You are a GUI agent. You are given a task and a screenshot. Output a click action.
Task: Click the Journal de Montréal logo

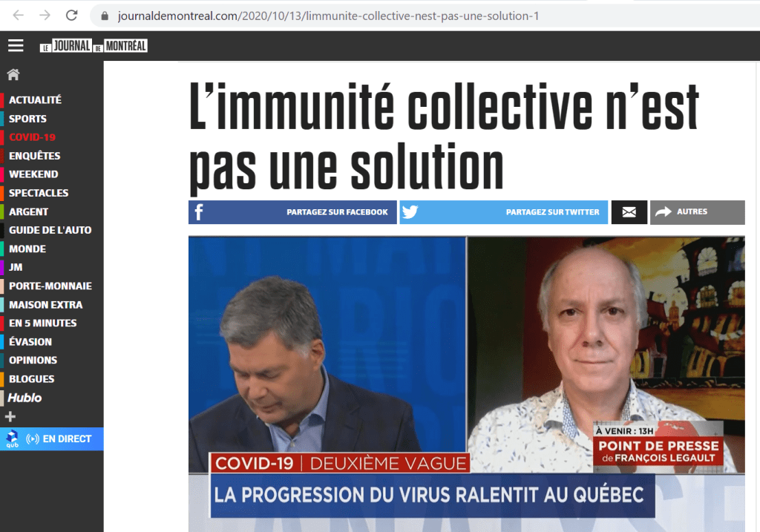coord(94,46)
